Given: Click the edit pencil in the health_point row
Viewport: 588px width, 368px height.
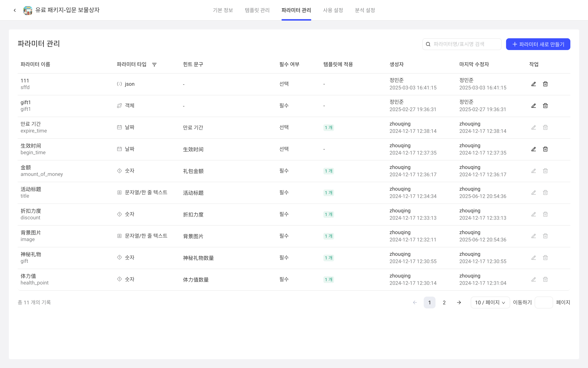Looking at the screenshot, I should (x=534, y=279).
